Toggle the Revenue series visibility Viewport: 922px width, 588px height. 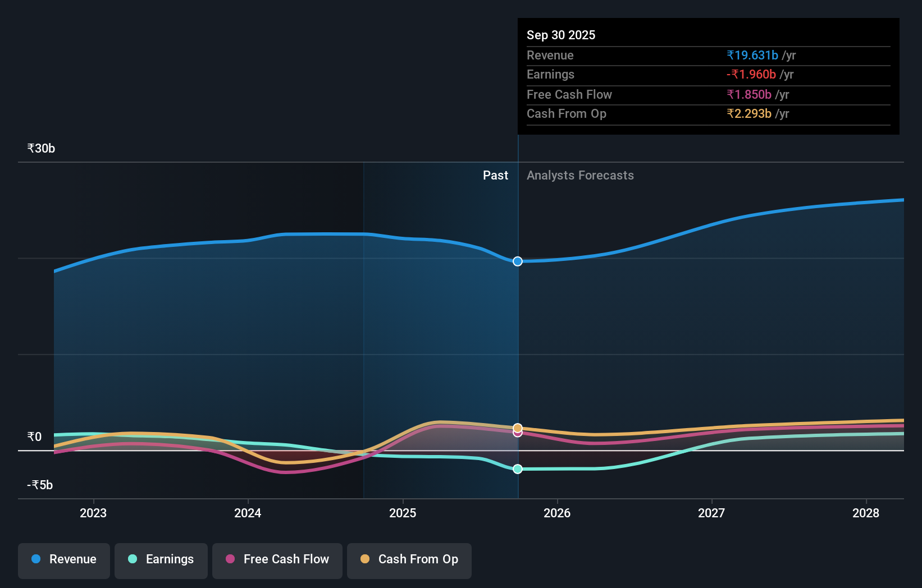(63, 561)
